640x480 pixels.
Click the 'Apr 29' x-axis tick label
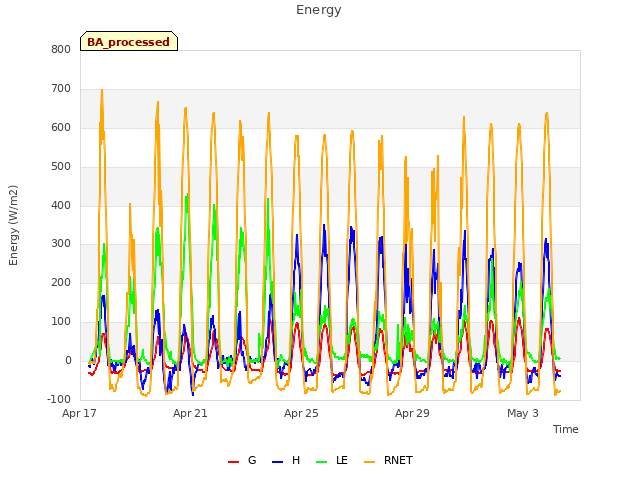[x=412, y=413]
